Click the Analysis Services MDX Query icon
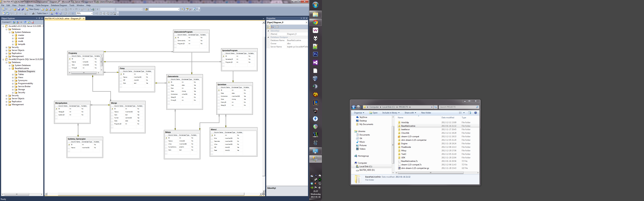644x201 pixels. (x=46, y=9)
